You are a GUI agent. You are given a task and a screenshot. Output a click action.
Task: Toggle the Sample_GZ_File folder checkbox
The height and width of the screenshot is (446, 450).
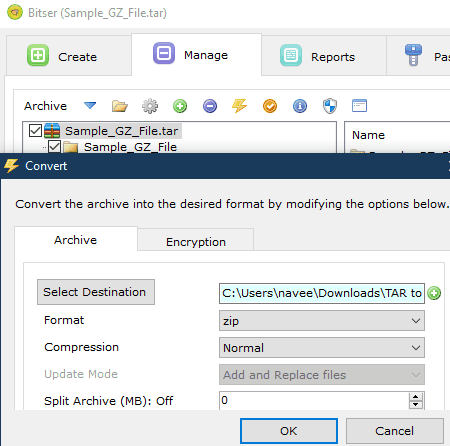point(54,147)
